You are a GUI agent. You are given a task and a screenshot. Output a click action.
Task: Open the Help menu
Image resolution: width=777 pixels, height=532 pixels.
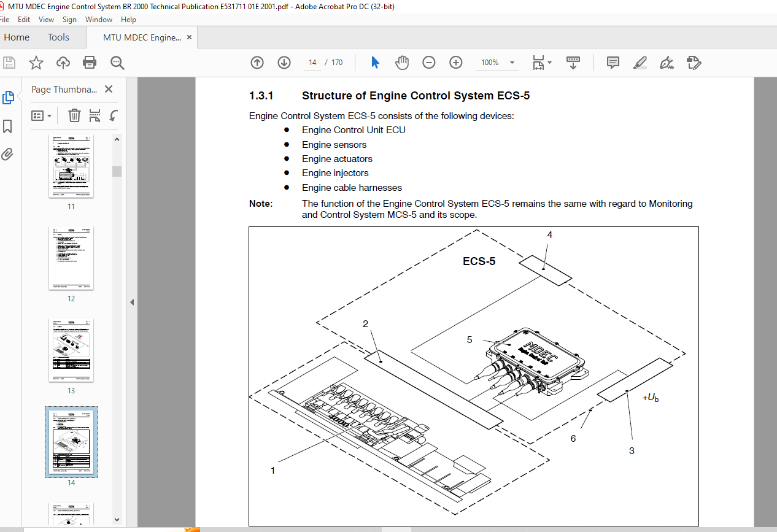point(128,20)
